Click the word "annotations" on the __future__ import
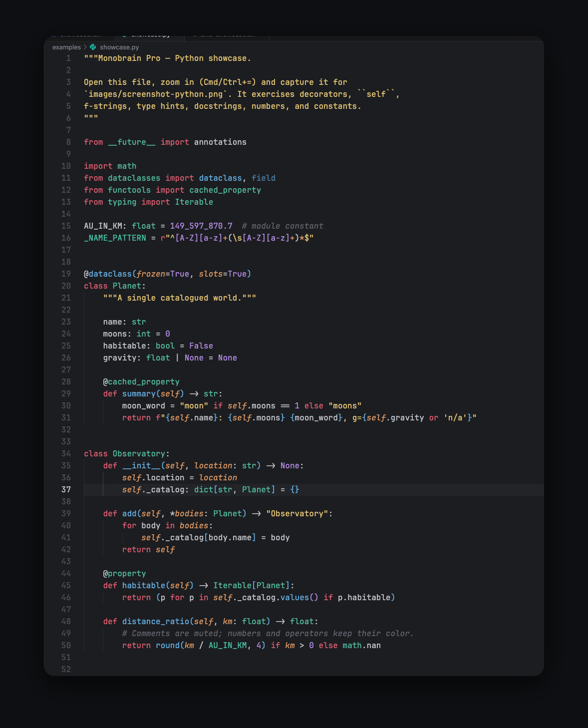Viewport: 588px width, 728px height. tap(220, 142)
